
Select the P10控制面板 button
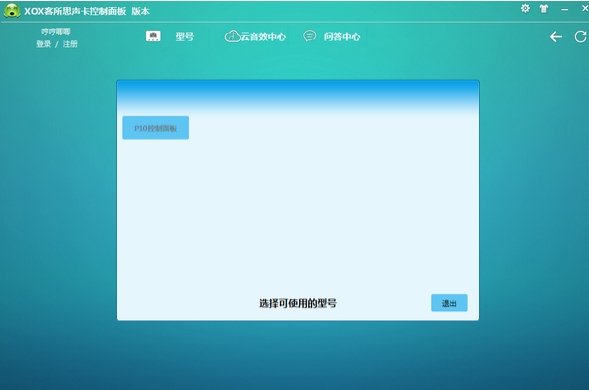pos(156,128)
